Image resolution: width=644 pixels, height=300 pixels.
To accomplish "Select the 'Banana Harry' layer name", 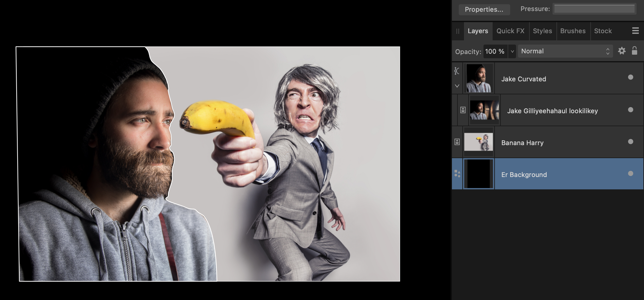I will [x=522, y=143].
